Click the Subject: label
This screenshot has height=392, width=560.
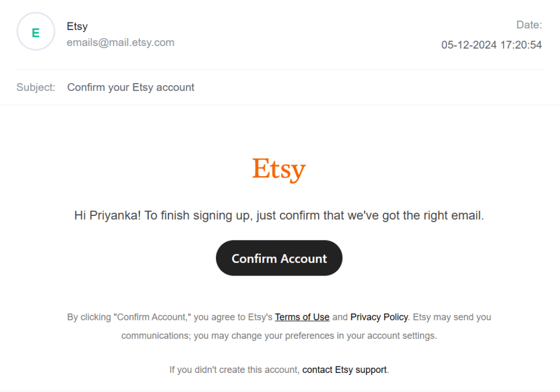(36, 87)
